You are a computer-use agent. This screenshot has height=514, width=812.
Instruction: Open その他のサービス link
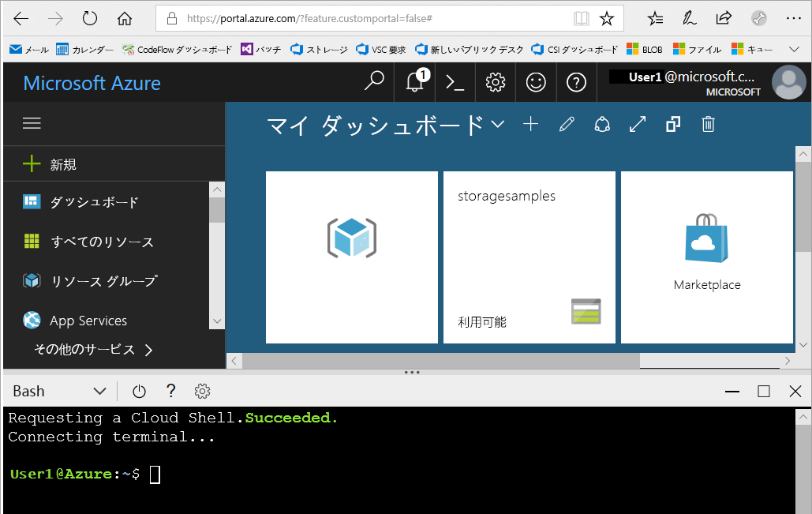83,350
